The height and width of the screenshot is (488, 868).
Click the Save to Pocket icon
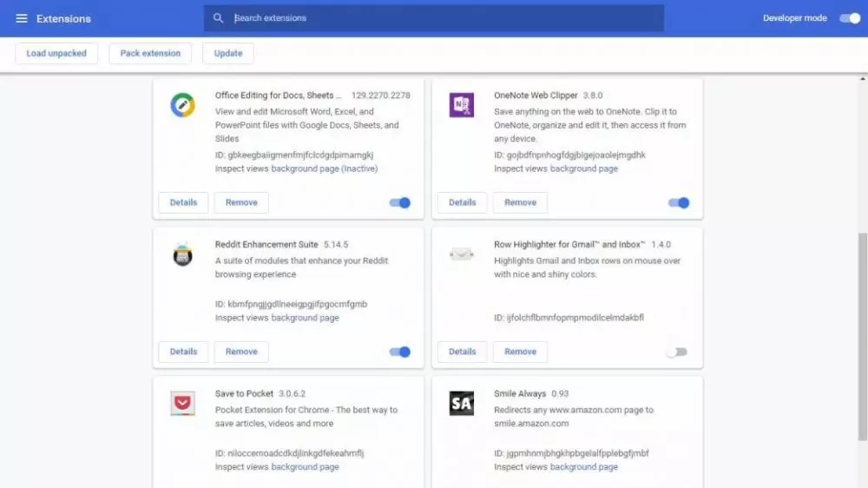coord(182,403)
